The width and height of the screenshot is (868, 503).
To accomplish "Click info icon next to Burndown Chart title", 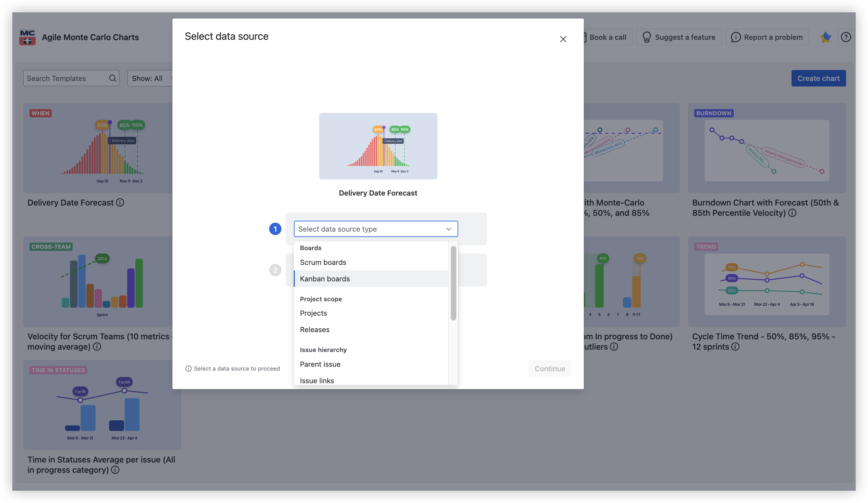I will (792, 213).
